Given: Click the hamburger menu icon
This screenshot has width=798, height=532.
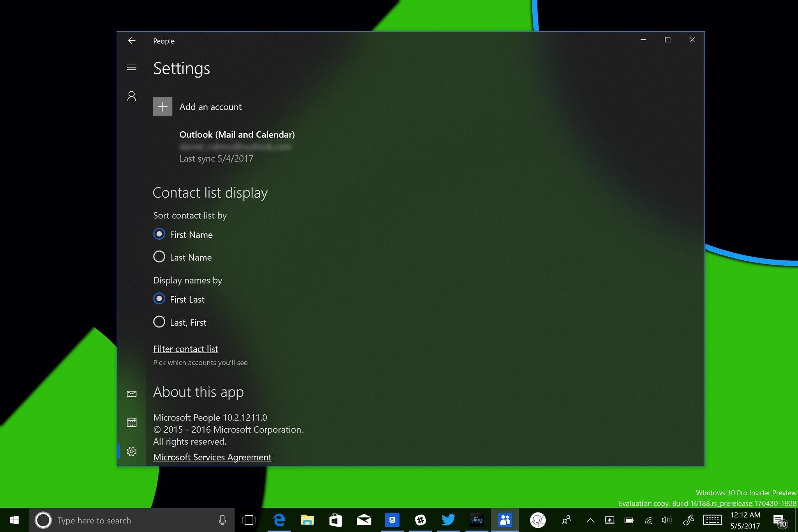Looking at the screenshot, I should coord(131,67).
